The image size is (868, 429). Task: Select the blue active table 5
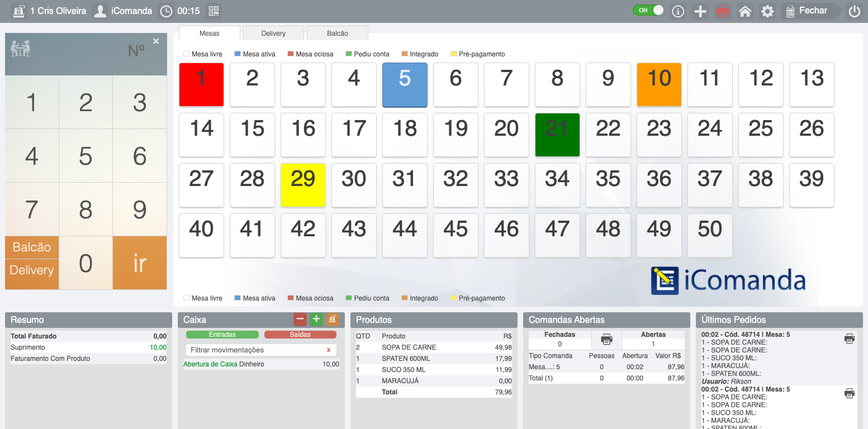(405, 85)
